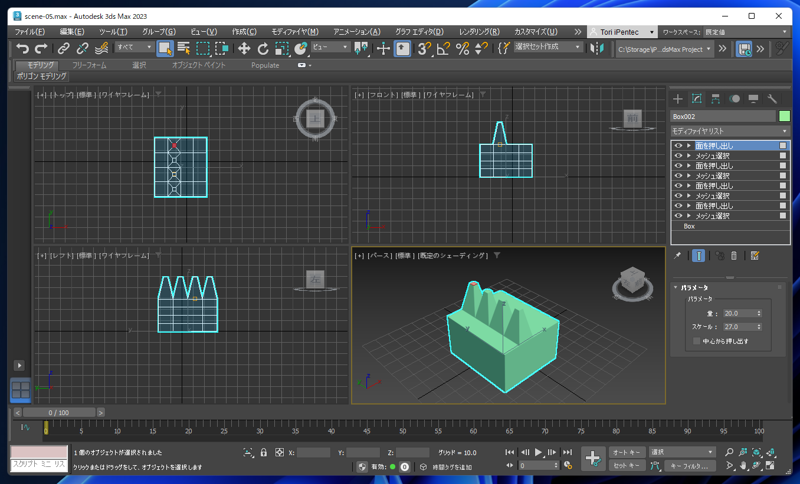Screen dimensions: 800x484
Task: Open the ワークスペース '既定値' dropdown
Action: coord(746,32)
